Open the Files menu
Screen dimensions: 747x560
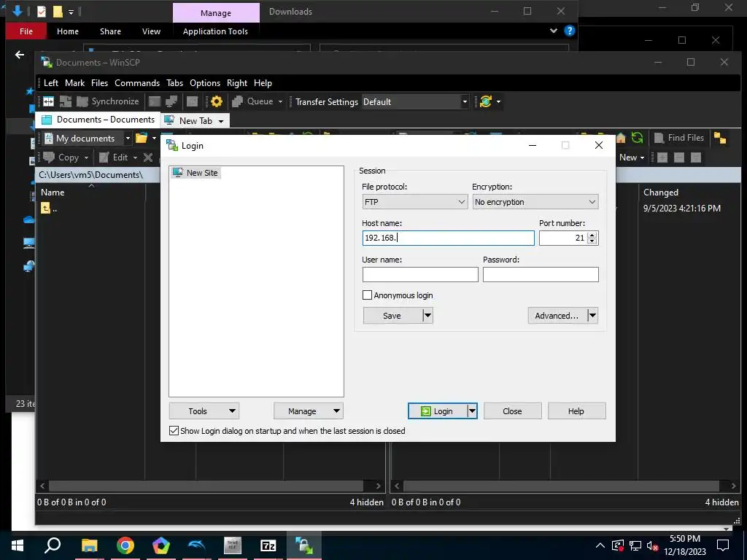(x=99, y=83)
